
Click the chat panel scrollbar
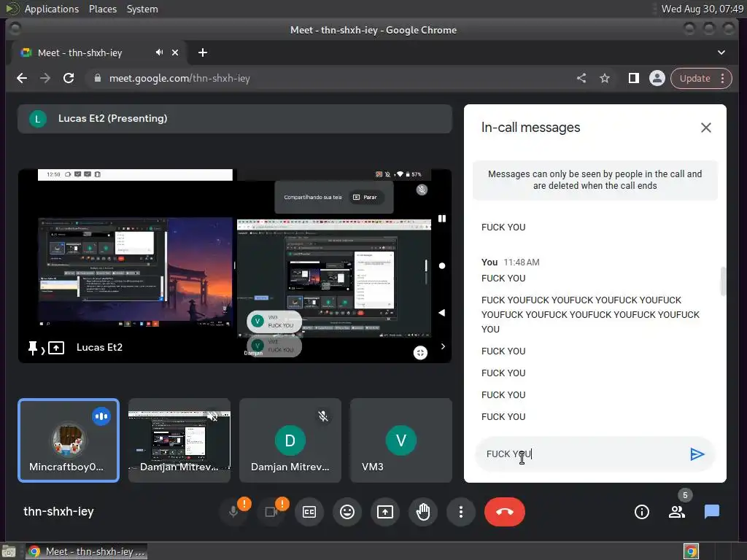coord(723,281)
